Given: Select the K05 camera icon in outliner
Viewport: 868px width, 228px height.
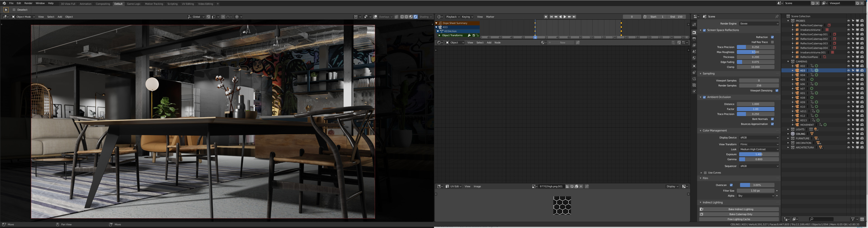Looking at the screenshot, I should [797, 80].
